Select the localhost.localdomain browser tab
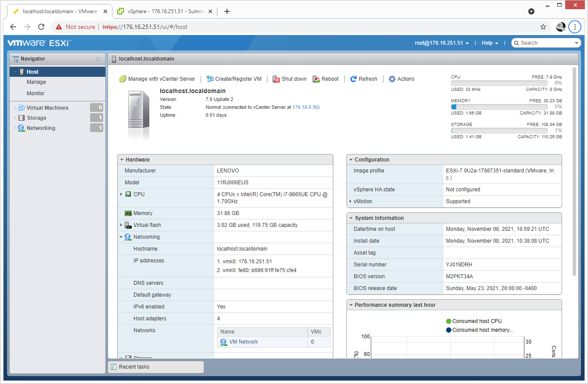 59,11
